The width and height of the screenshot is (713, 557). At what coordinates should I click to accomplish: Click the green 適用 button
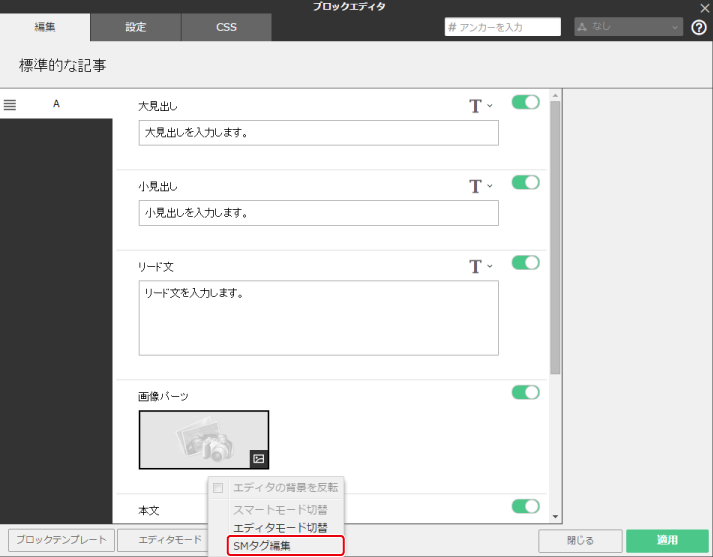(667, 541)
